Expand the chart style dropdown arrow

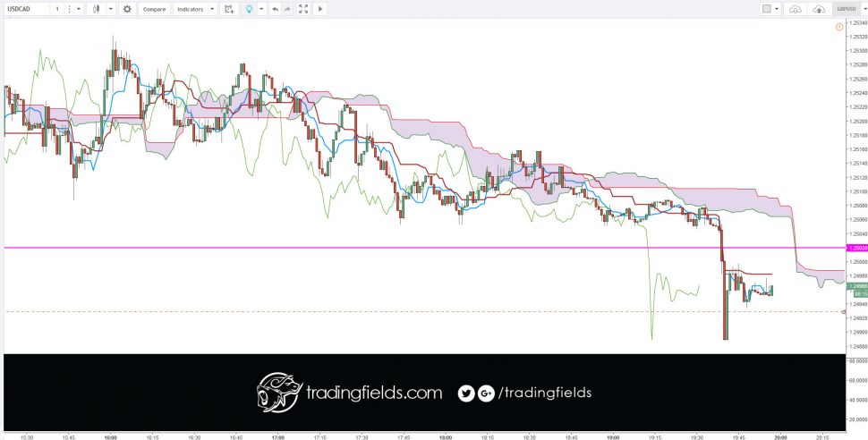coord(110,9)
